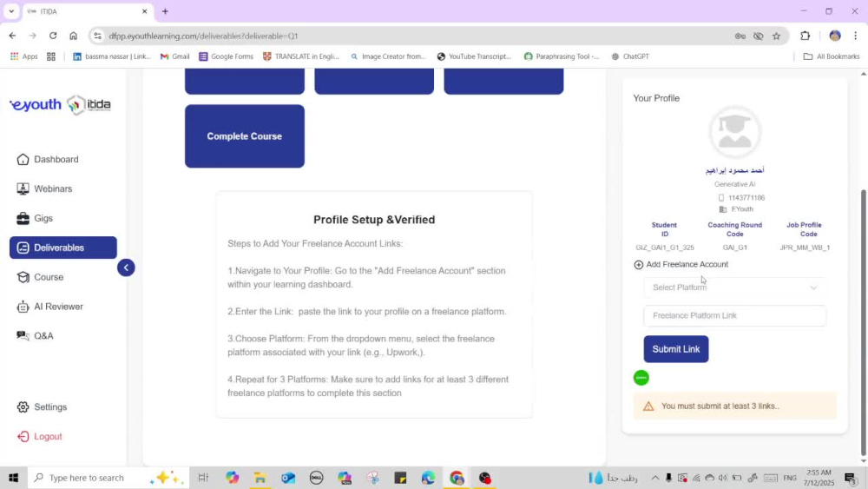Open the Paraphrasing Tool bookmark
This screenshot has height=489, width=868.
562,56
